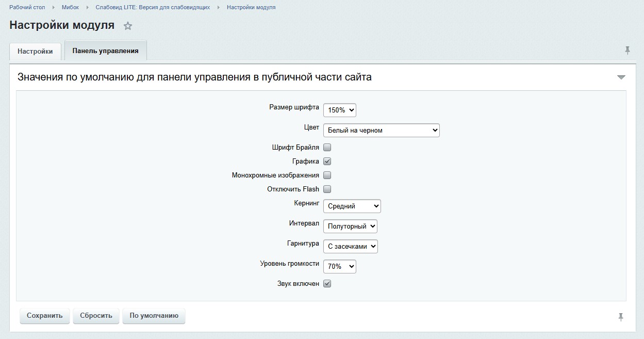Open the Цвет color scheme dropdown
The height and width of the screenshot is (339, 644).
tap(381, 131)
